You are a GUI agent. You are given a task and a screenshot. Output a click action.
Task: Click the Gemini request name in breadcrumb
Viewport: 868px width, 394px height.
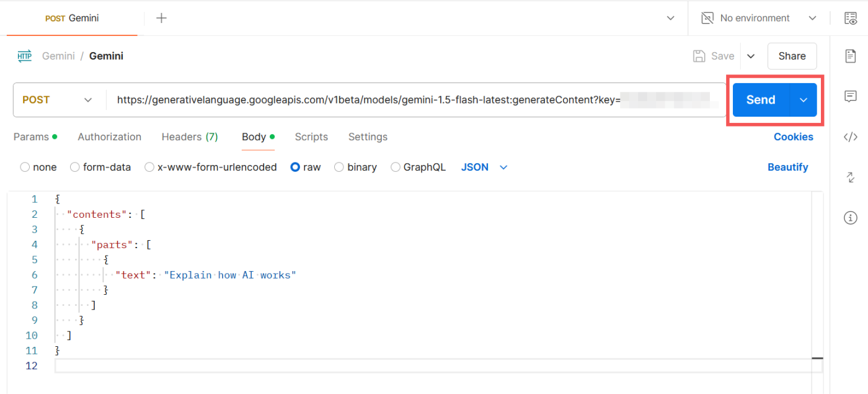pos(106,56)
